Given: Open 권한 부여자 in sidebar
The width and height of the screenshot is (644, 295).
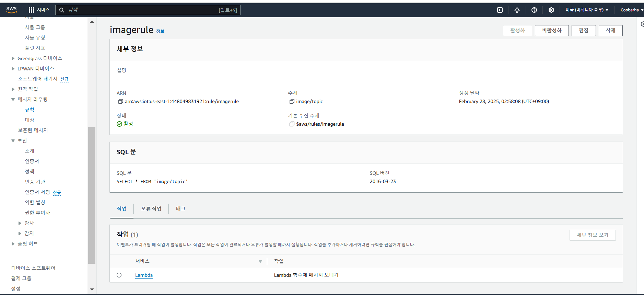Looking at the screenshot, I should (x=37, y=213).
